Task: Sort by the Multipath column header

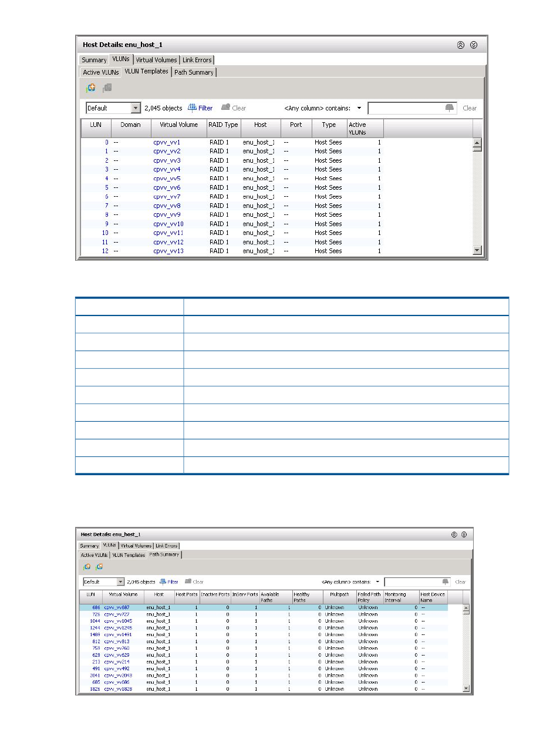Action: (339, 597)
